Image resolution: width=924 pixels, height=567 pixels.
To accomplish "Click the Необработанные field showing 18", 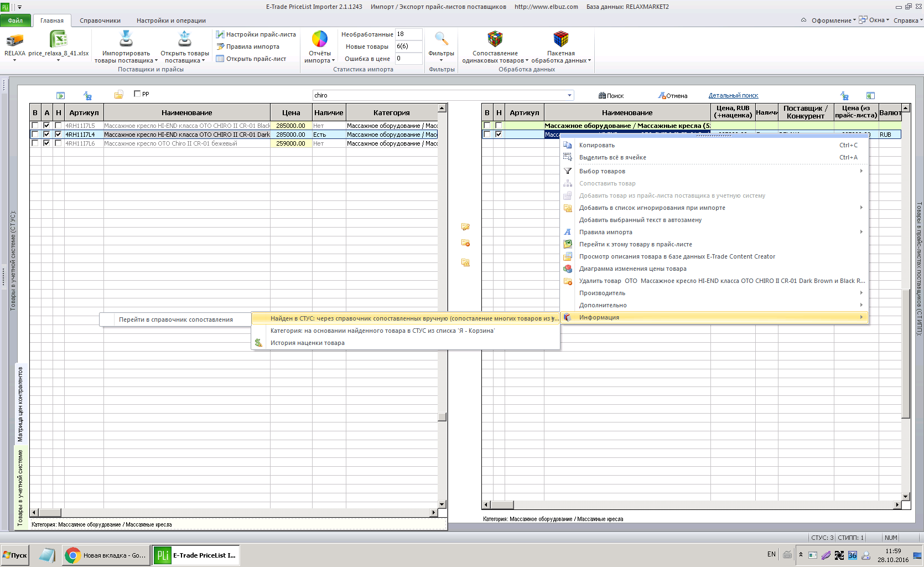I will pyautogui.click(x=408, y=34).
